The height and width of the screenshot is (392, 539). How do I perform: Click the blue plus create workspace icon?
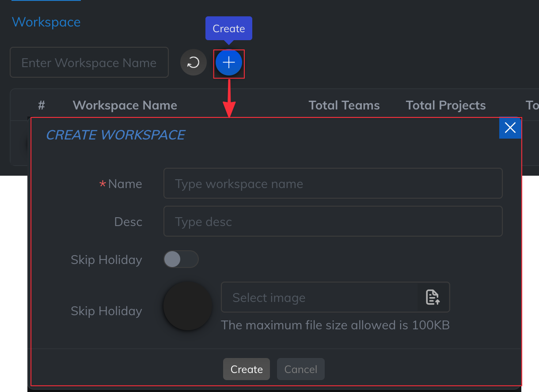click(228, 63)
